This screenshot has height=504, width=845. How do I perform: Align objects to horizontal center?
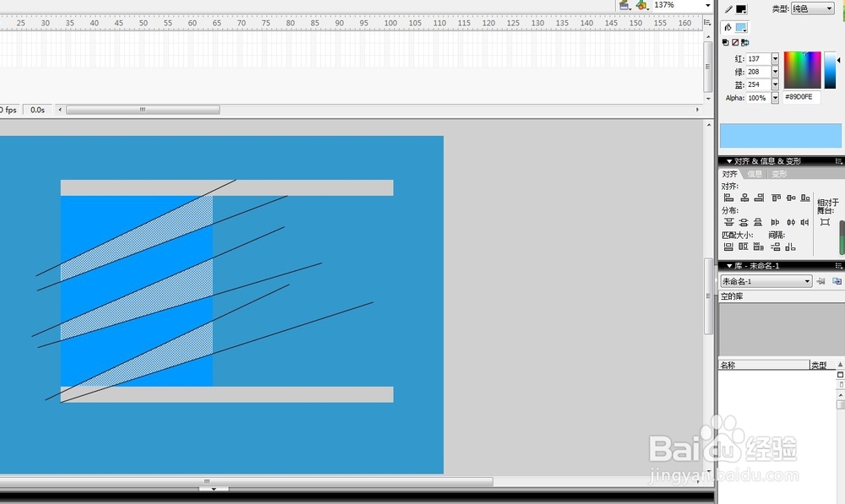tap(744, 198)
